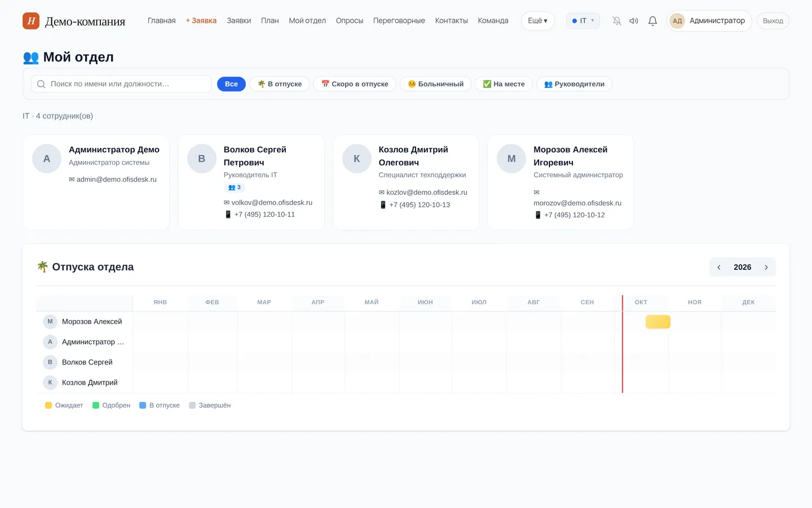This screenshot has width=812, height=508.
Task: Click the АД user avatar
Action: click(x=677, y=21)
